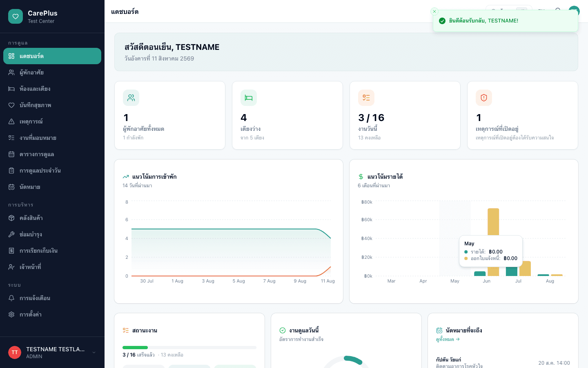Click the การตั้งค่า gear icon

[x=11, y=314]
